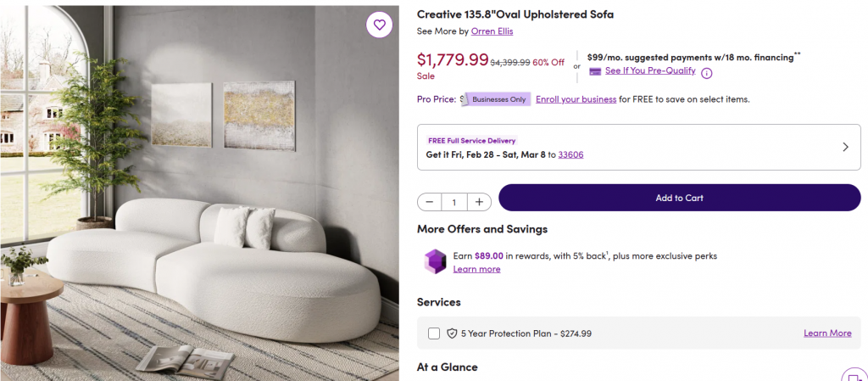Click the Businesses Only pro price tag
The height and width of the screenshot is (381, 868).
(499, 99)
